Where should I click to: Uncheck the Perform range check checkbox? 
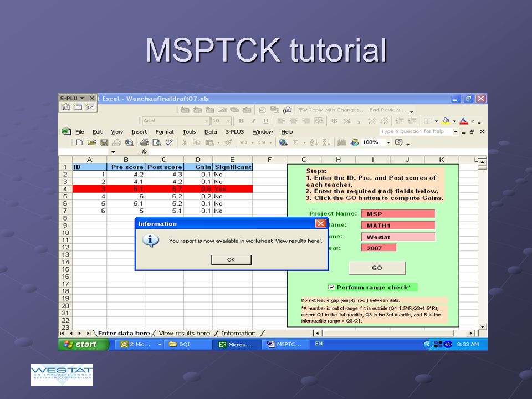pos(331,288)
